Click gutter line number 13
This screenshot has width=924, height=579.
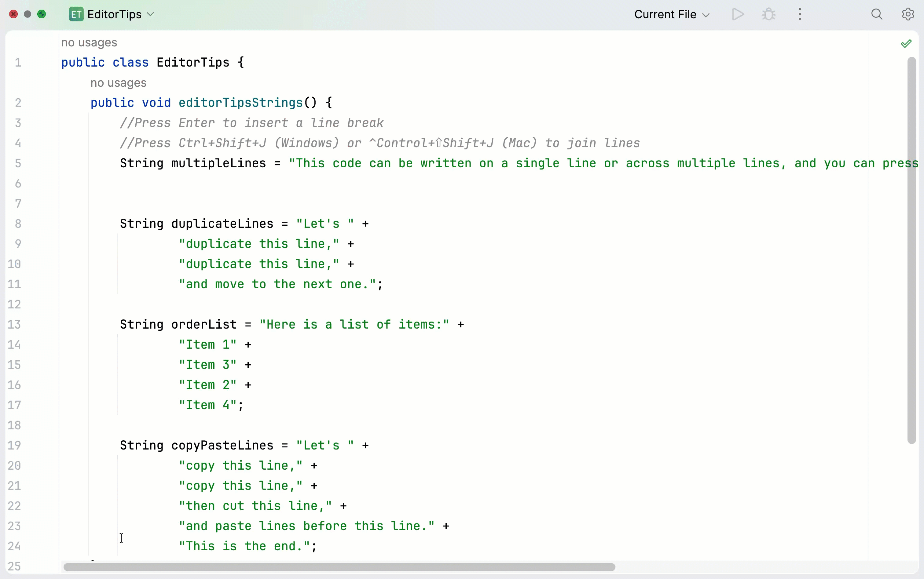pyautogui.click(x=14, y=325)
